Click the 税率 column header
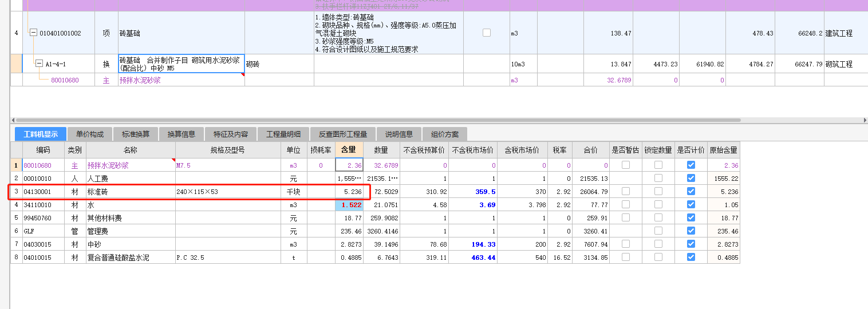This screenshot has height=309, width=868. click(559, 150)
